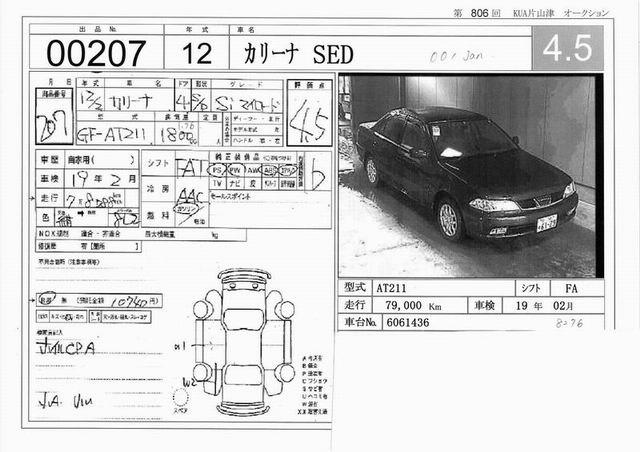
Task: Click the header text 第 806 回
Action: (477, 13)
